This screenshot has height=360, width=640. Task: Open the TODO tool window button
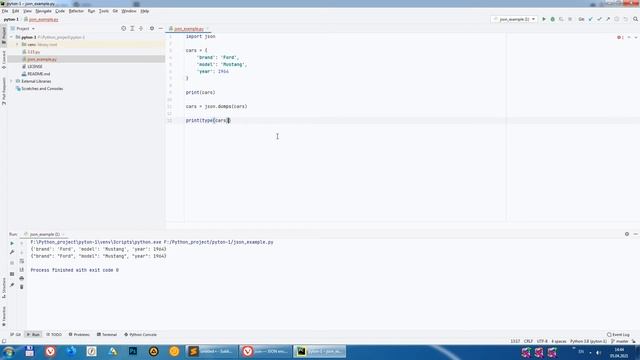(54, 335)
